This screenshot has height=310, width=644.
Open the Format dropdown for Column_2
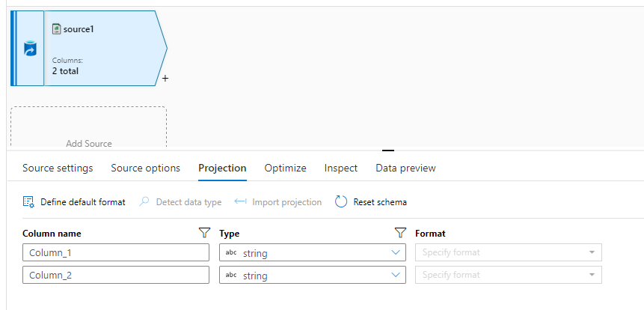[592, 276]
